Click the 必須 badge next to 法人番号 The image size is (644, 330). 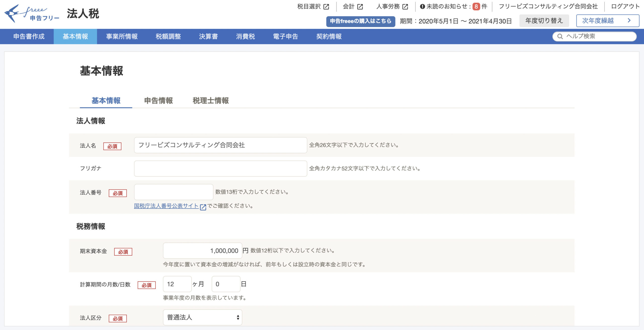coord(118,193)
